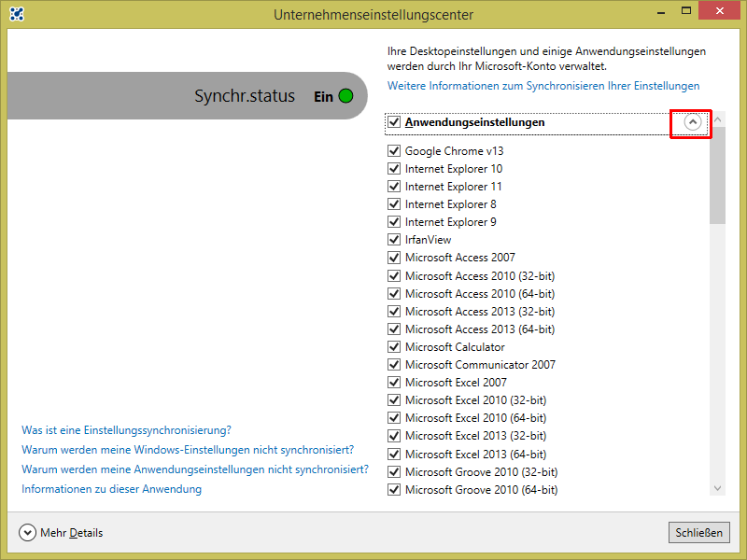This screenshot has width=747, height=560.
Task: Uncheck Internet Explorer 9
Action: tap(394, 222)
